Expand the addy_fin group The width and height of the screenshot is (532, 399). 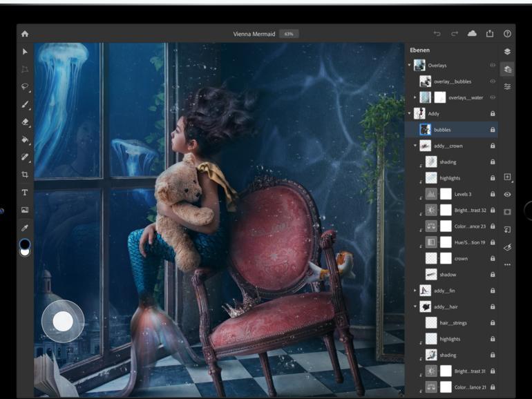pos(415,291)
